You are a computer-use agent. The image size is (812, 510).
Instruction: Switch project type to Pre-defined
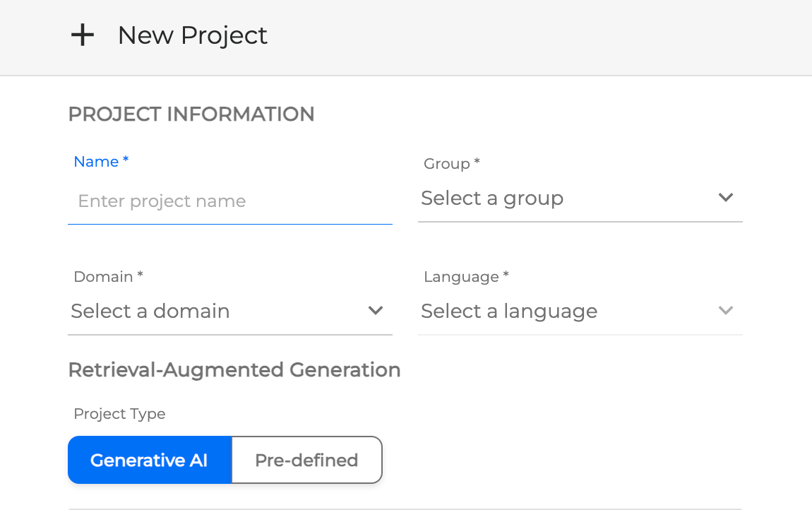click(306, 461)
